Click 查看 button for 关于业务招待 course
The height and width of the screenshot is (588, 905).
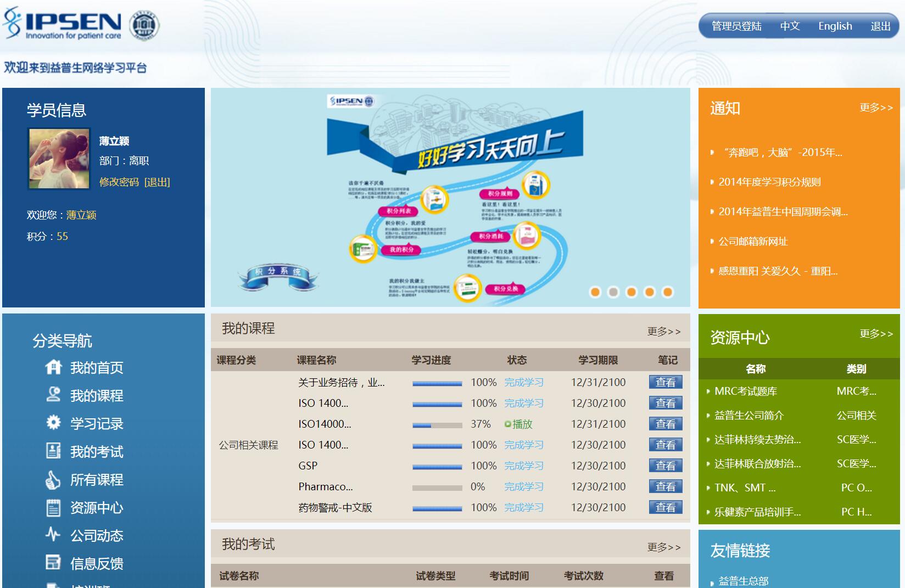coord(666,382)
